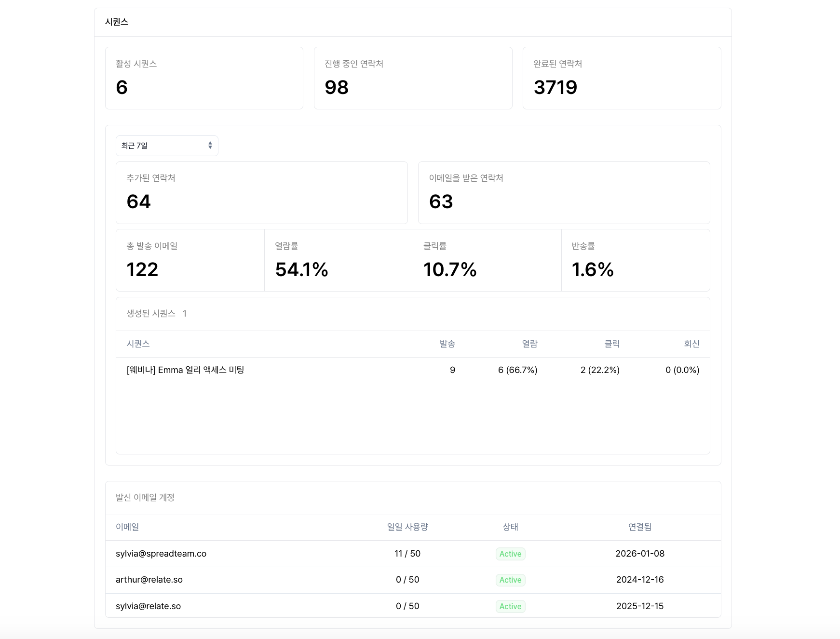Open the 완료된 연락처 stat card

tap(621, 78)
